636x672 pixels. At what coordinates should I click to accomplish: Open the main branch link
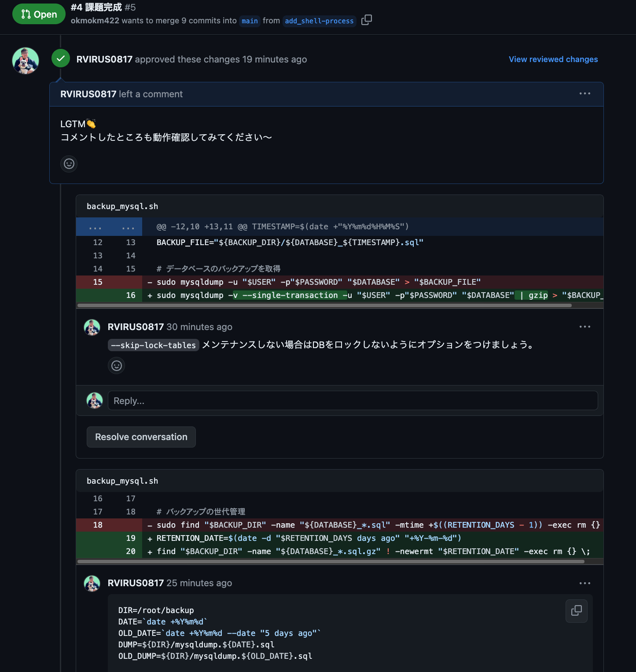click(250, 21)
